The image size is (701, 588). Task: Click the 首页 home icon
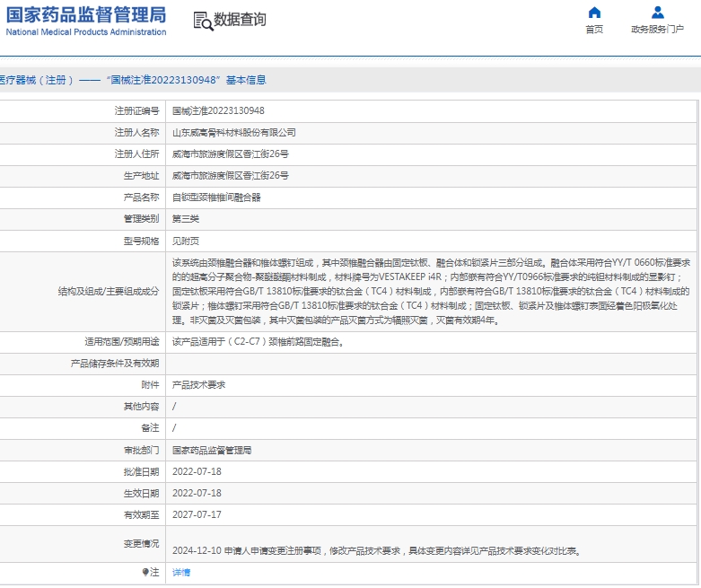click(x=594, y=13)
